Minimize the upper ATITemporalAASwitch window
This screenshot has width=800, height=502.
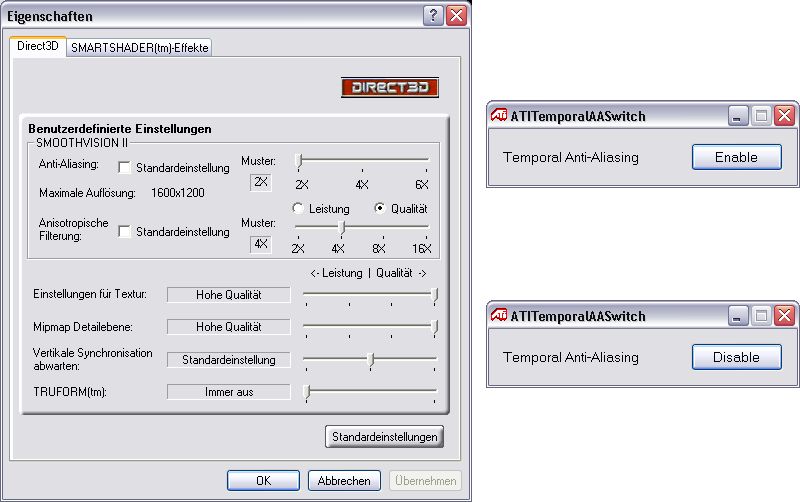738,116
